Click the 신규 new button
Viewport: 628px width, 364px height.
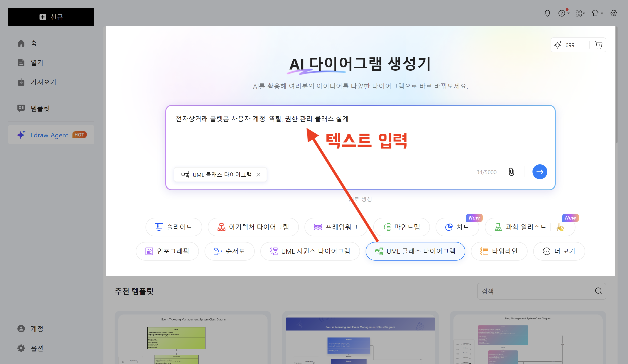(51, 17)
